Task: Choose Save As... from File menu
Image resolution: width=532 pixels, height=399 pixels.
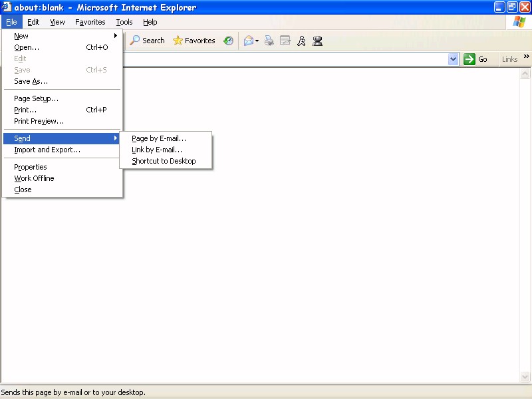Action: (x=62, y=81)
